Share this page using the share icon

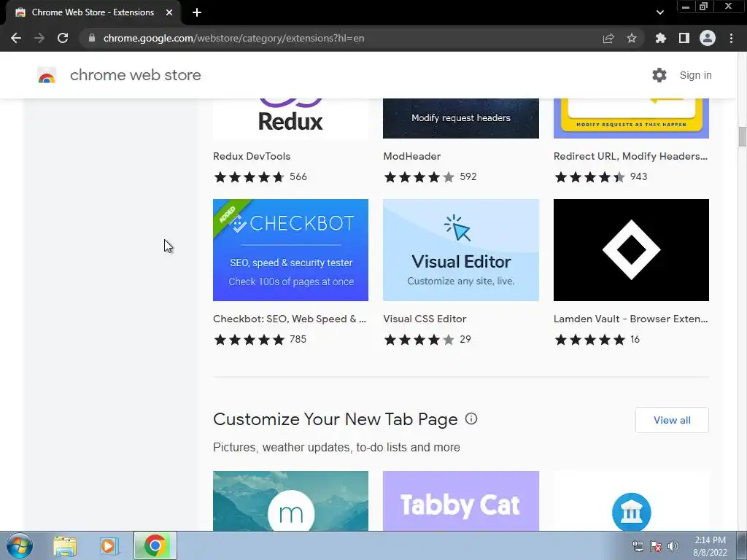608,38
